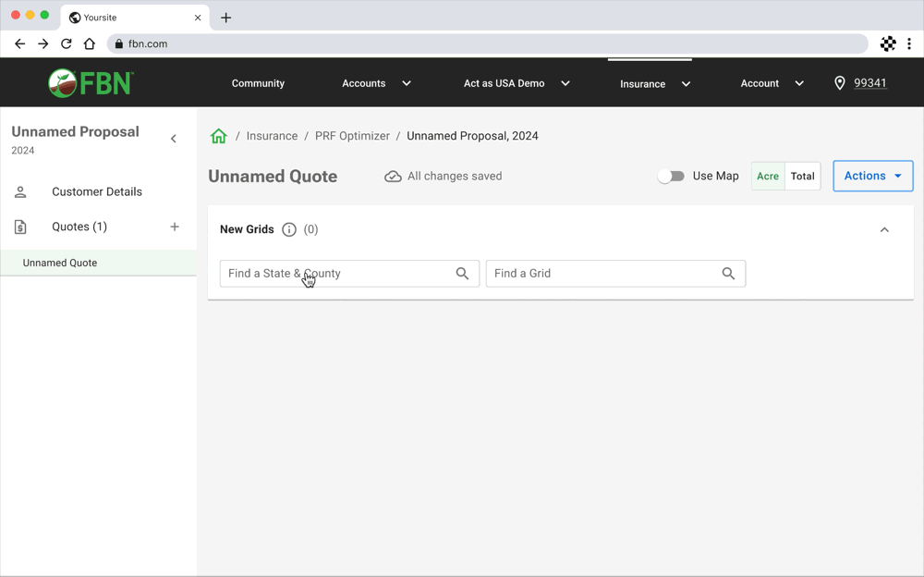Click the Find a Grid field
Screen dimensions: 924x577
tap(615, 274)
